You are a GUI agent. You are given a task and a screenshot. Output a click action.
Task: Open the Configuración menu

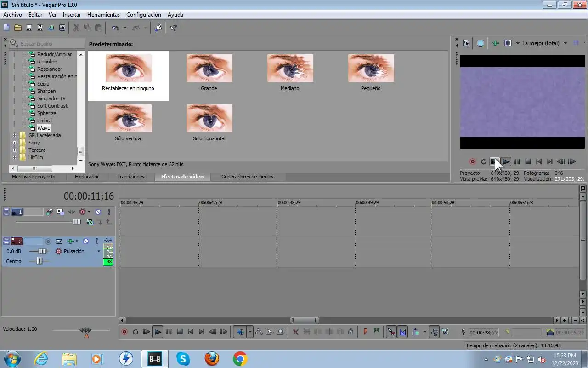tap(144, 15)
